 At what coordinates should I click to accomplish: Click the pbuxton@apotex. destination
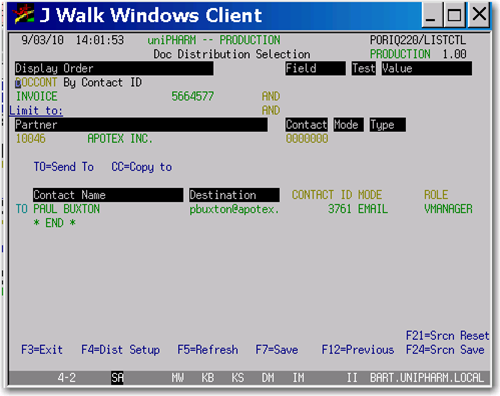[x=234, y=209]
